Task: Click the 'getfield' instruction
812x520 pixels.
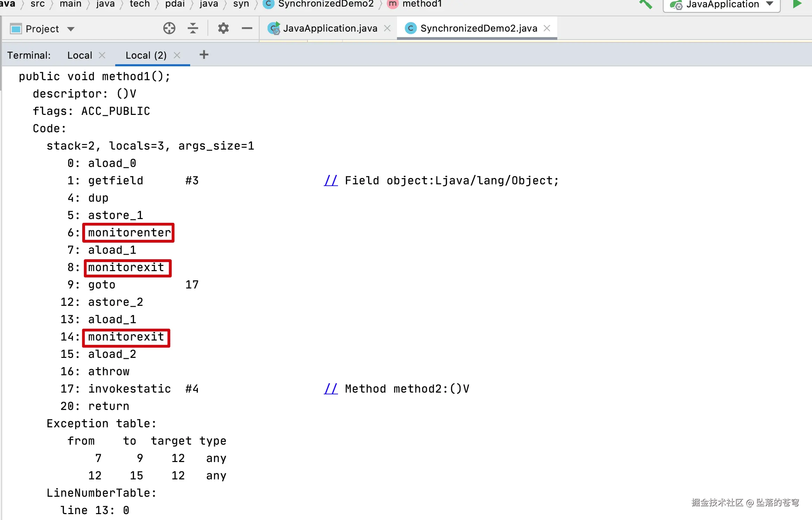Action: tap(116, 181)
